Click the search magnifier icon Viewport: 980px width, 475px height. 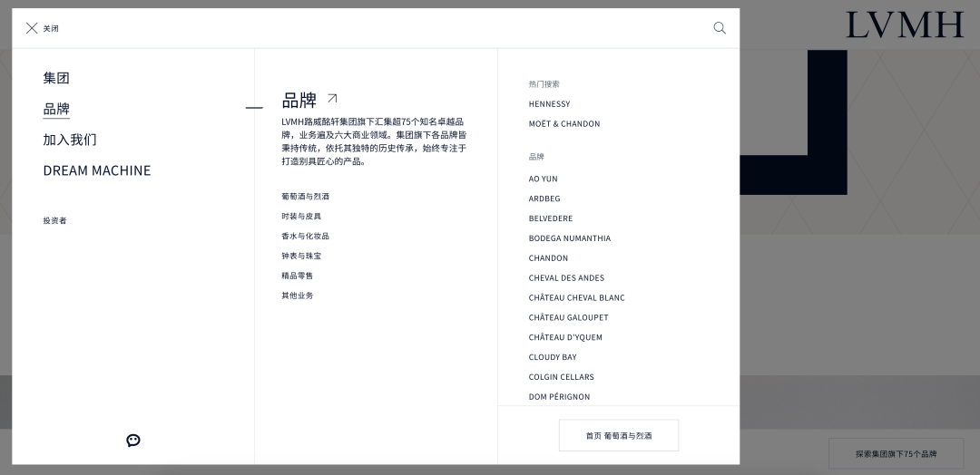pos(720,28)
